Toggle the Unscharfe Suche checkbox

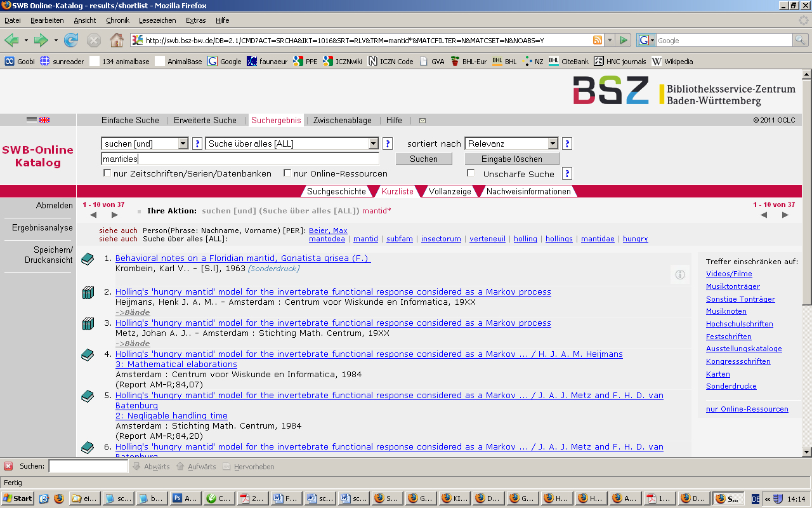tap(471, 173)
